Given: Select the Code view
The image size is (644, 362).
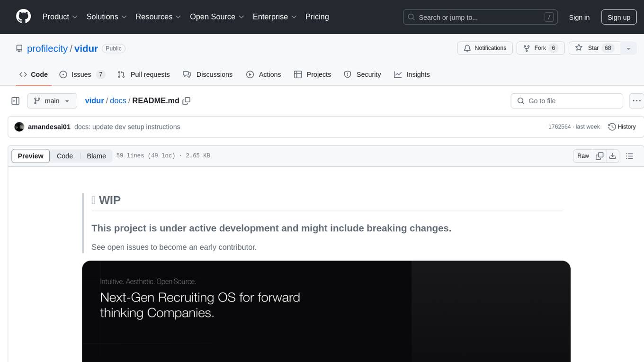Looking at the screenshot, I should [65, 156].
